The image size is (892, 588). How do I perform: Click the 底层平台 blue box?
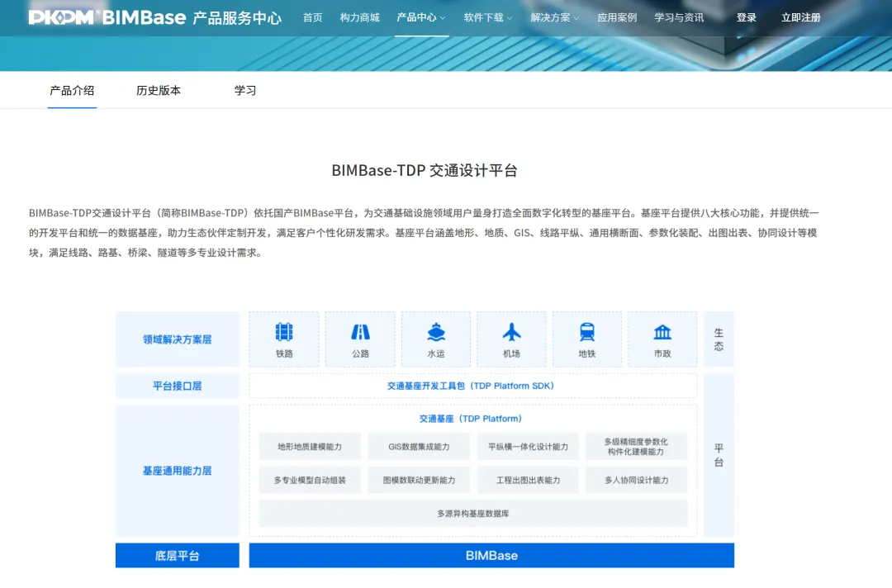[x=177, y=556]
